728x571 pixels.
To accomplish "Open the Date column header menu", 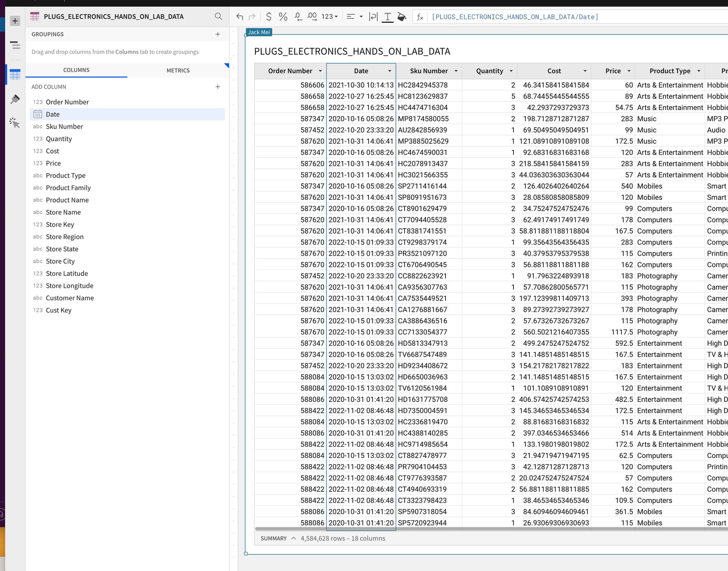I will (389, 71).
